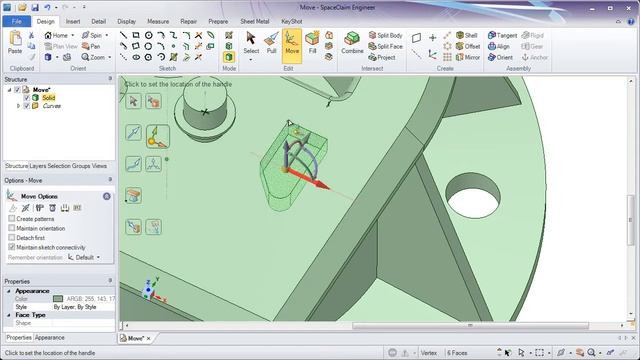Click the Paste icon

15,38
